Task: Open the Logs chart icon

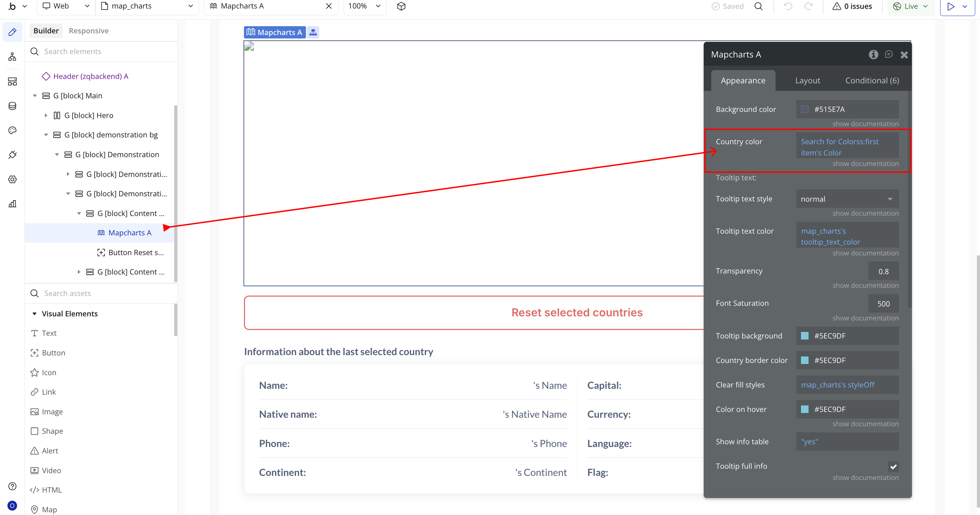Action: pyautogui.click(x=12, y=203)
